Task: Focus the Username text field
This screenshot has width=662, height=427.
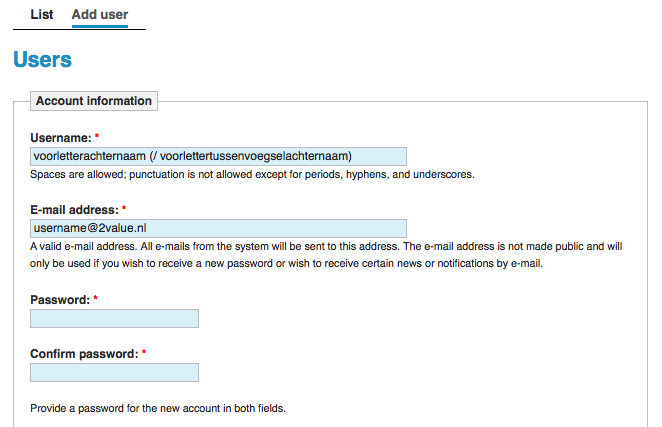Action: pos(218,156)
